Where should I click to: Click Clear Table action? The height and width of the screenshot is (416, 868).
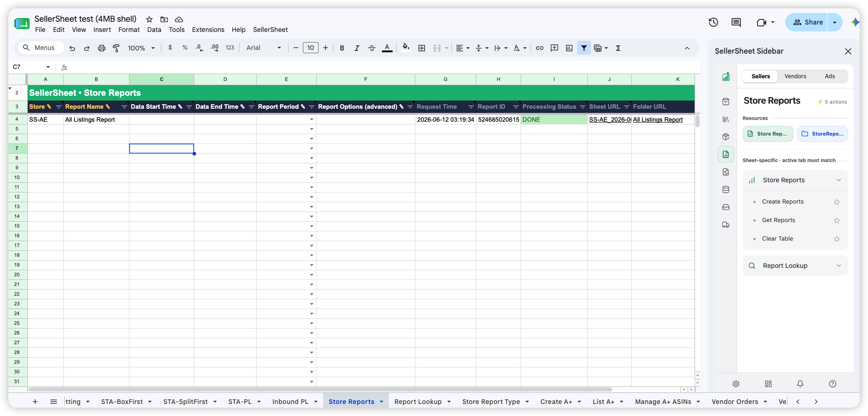(777, 239)
